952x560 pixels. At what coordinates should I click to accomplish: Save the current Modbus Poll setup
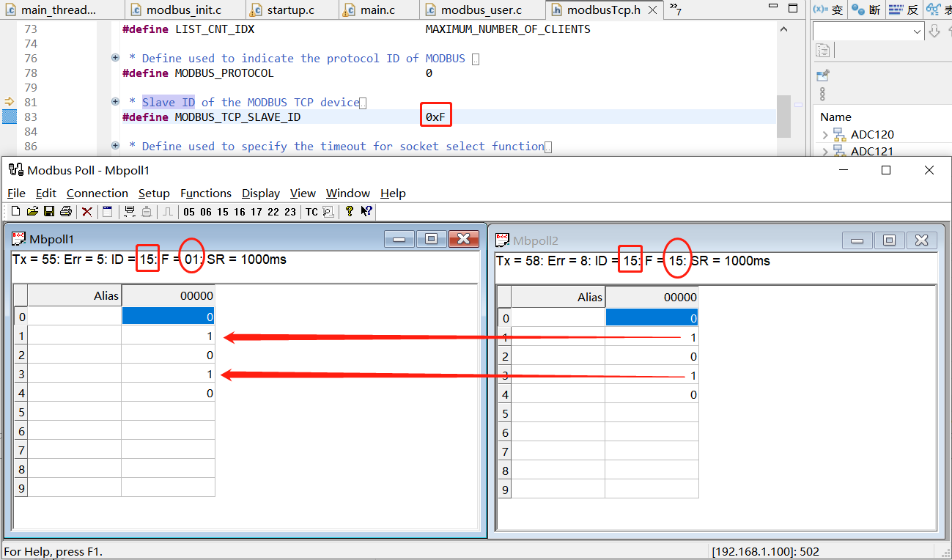click(49, 211)
